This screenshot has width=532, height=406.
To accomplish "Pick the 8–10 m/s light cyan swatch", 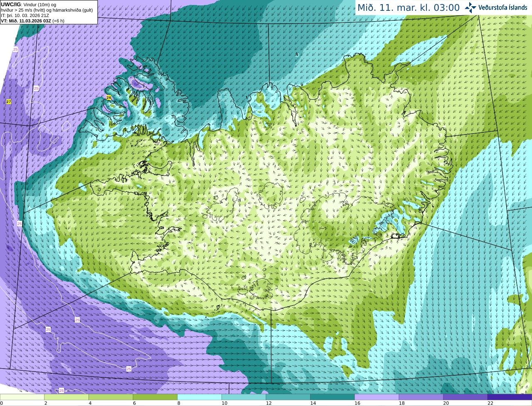I will [199, 397].
